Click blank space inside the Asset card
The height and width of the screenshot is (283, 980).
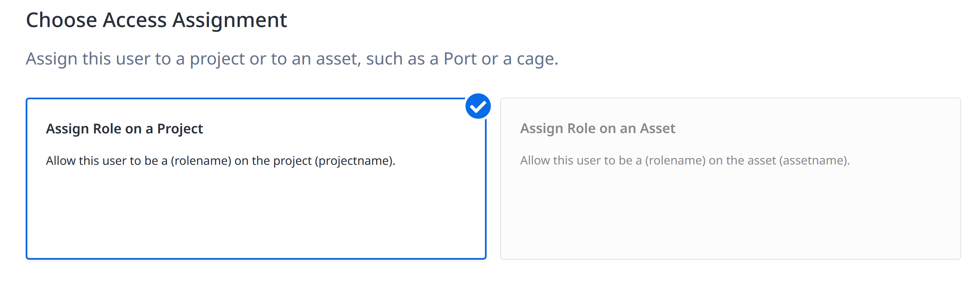[730, 217]
